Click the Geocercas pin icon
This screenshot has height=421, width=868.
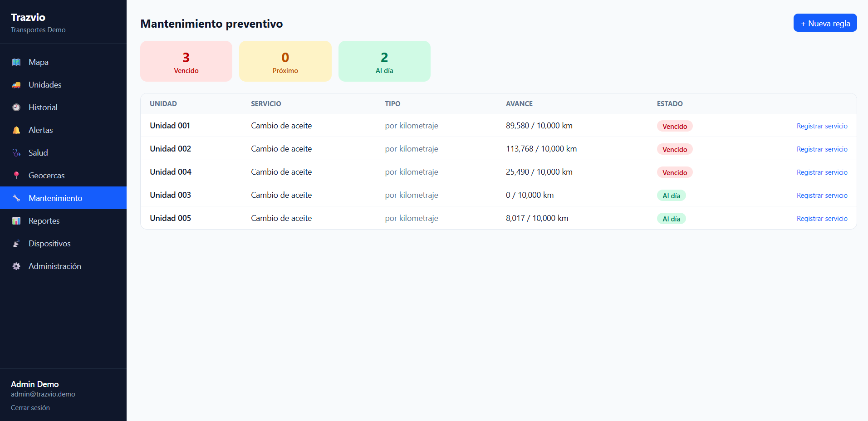(16, 176)
